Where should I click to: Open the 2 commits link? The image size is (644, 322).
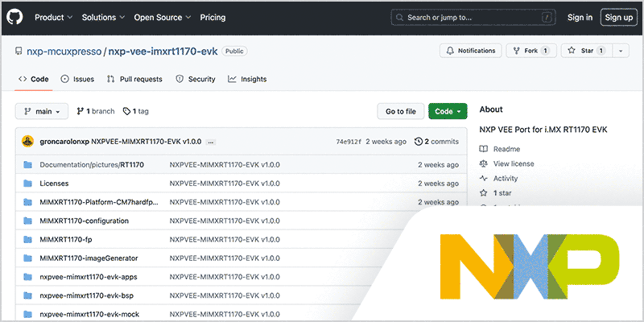(x=437, y=142)
